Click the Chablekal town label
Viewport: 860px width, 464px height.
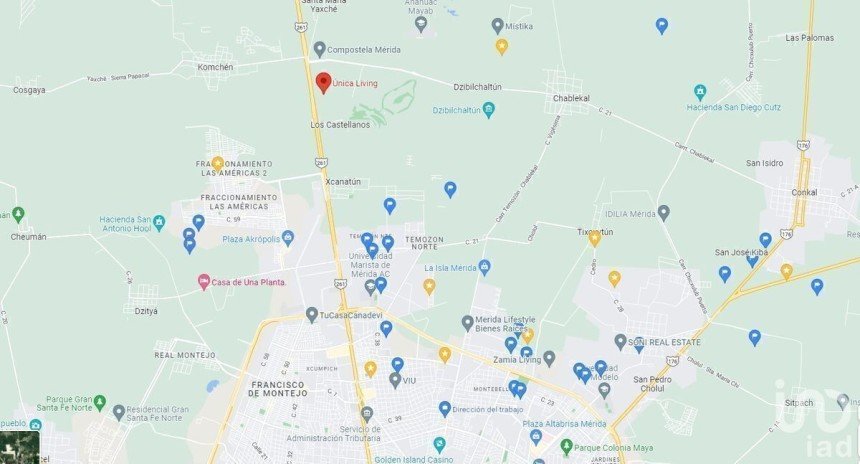click(x=571, y=98)
